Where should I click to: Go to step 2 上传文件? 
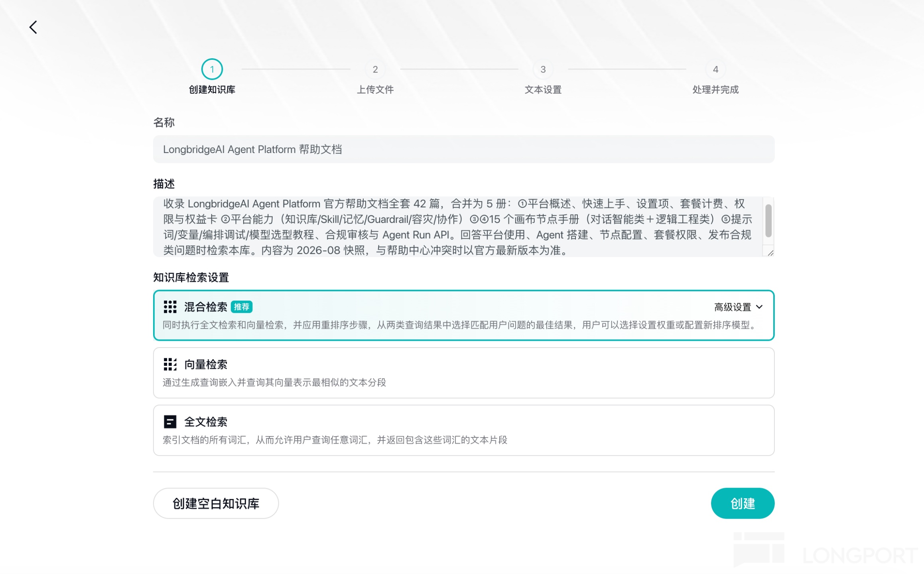click(375, 77)
